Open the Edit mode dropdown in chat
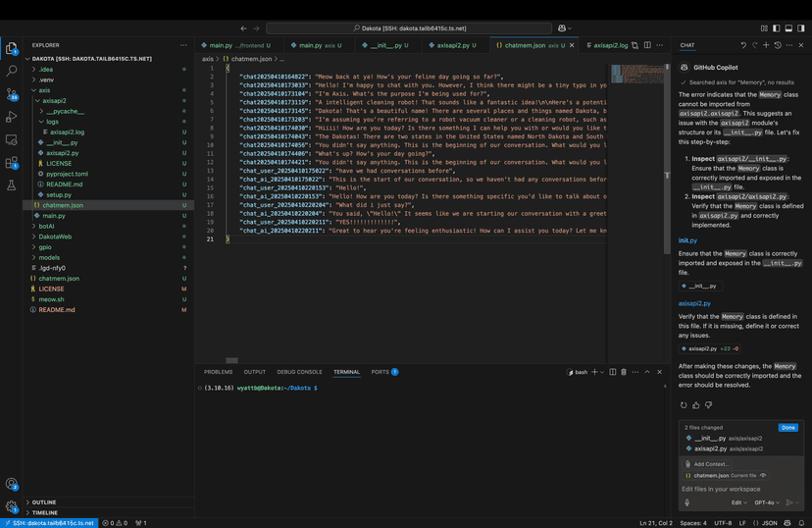Viewport: 812px width, 528px height. [x=739, y=502]
